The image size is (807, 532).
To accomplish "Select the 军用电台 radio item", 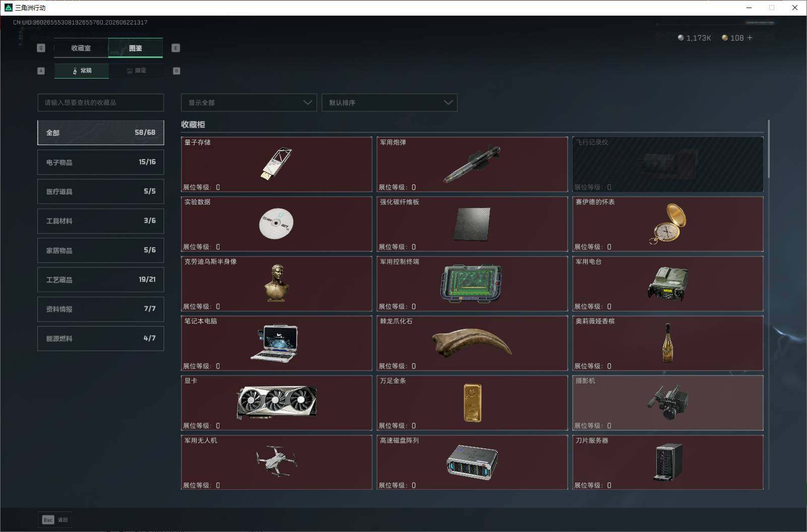I will point(668,284).
